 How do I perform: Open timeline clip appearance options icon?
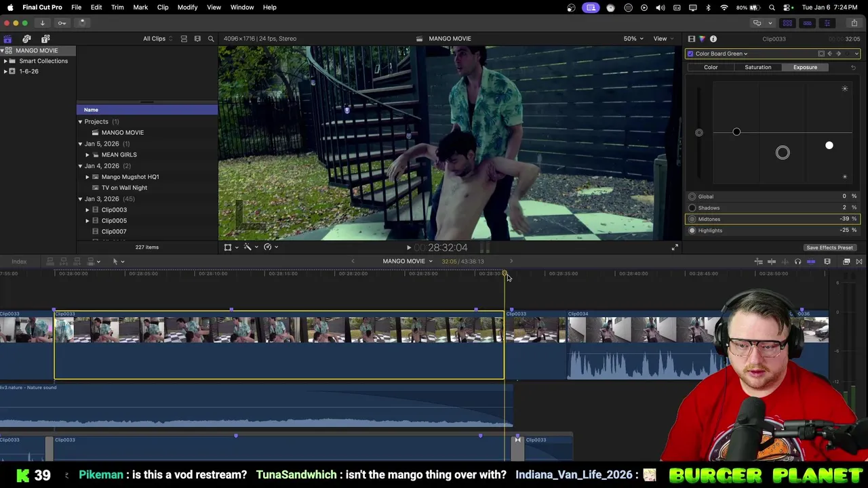[827, 262]
